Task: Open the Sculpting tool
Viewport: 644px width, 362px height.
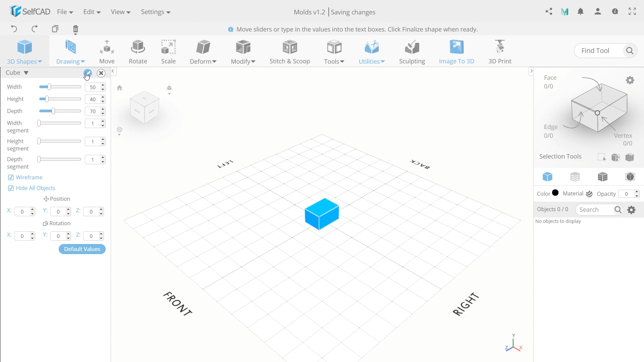Action: [x=412, y=52]
